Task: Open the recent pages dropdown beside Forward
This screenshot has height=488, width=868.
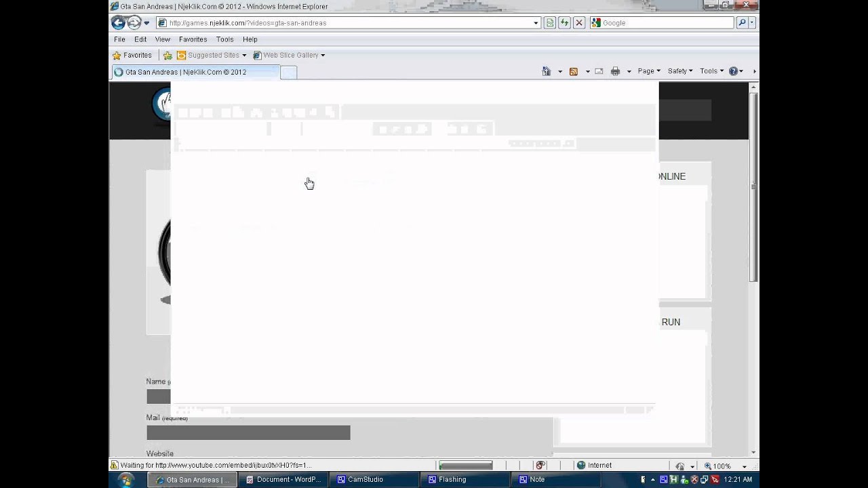Action: click(146, 23)
